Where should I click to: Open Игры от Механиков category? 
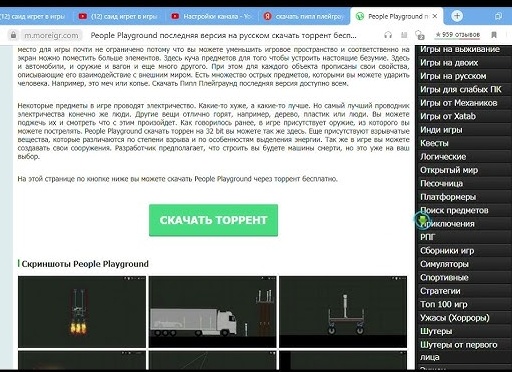tap(465, 103)
